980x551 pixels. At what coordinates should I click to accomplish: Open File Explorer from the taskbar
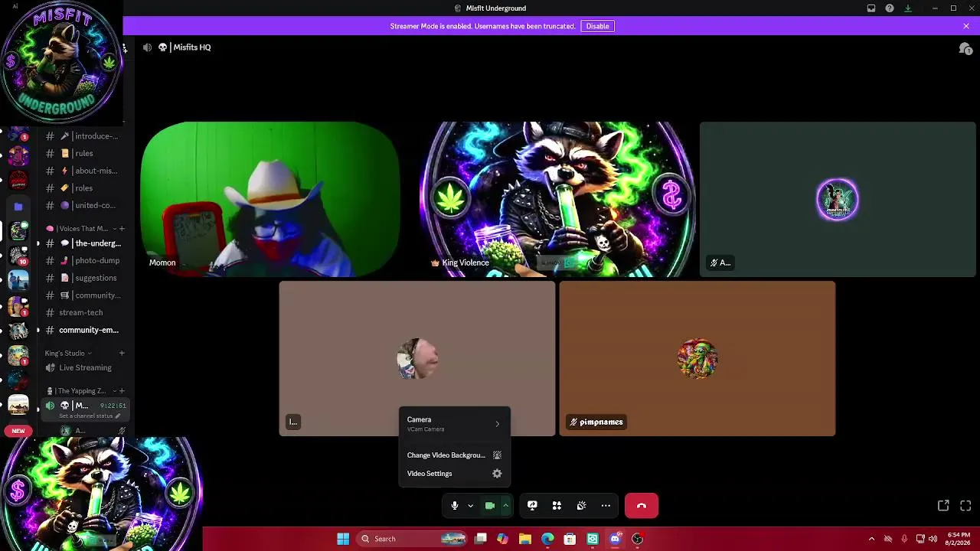(x=525, y=539)
